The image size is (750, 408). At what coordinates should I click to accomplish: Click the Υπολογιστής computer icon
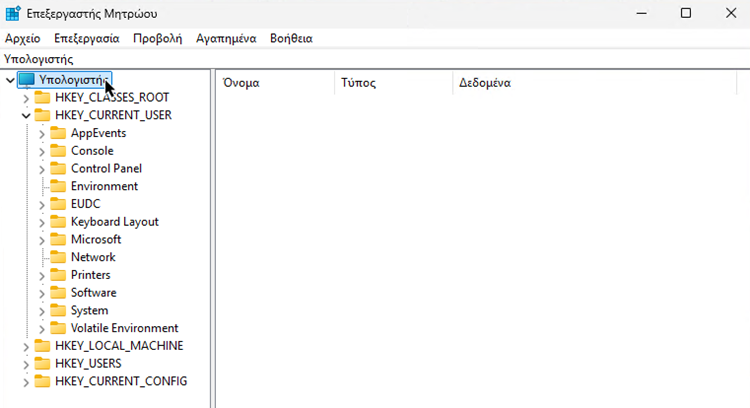pyautogui.click(x=27, y=79)
